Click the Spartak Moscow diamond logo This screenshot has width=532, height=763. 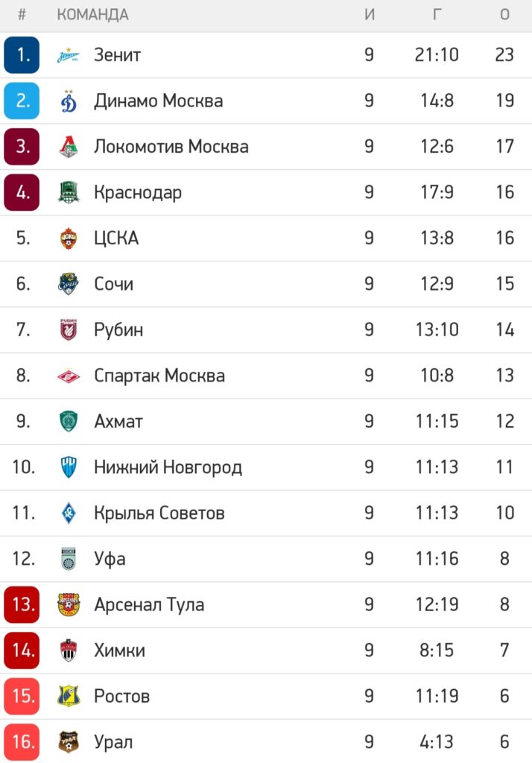point(68,376)
